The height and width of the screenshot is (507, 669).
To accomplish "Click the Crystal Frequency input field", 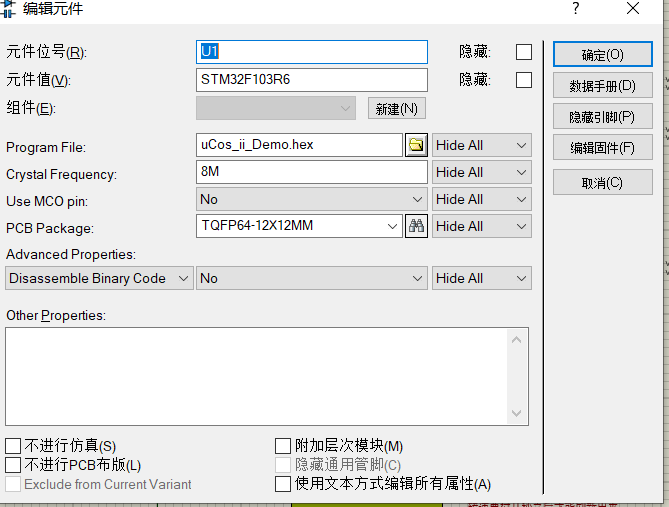I will [x=312, y=172].
